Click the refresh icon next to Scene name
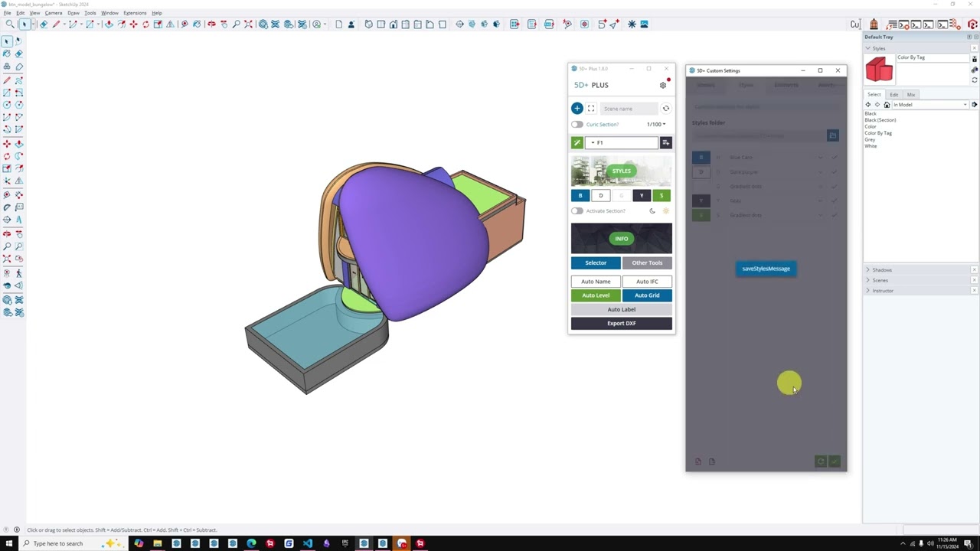 click(666, 109)
